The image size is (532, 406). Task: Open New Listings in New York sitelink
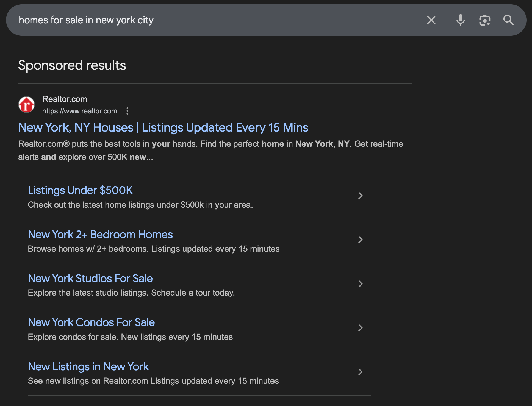(88, 367)
